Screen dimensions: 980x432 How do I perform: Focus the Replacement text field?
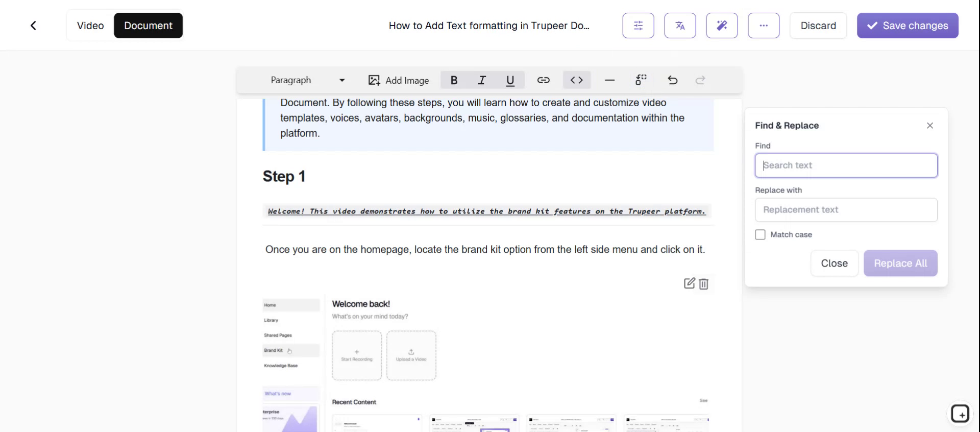pos(846,210)
